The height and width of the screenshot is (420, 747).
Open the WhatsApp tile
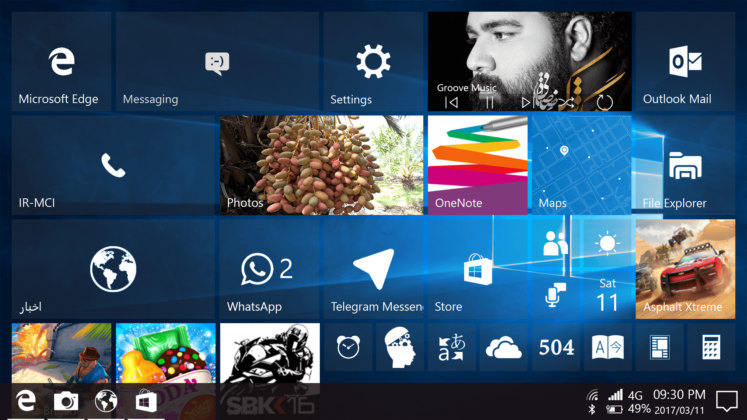[269, 269]
